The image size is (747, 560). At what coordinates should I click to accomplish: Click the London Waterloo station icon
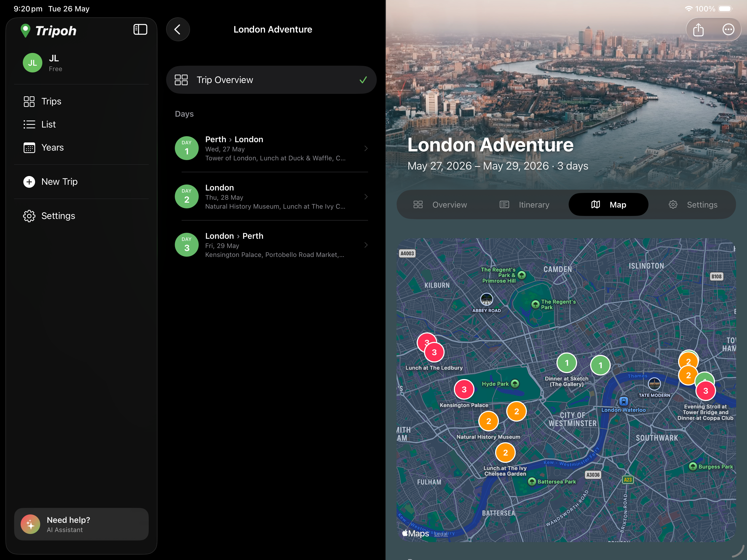tap(623, 401)
